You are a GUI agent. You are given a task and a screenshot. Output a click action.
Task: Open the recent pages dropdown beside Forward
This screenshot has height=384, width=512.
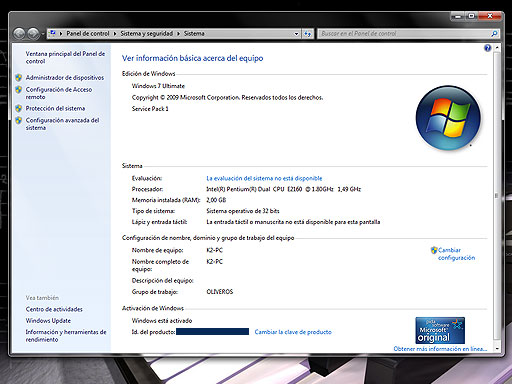43,34
